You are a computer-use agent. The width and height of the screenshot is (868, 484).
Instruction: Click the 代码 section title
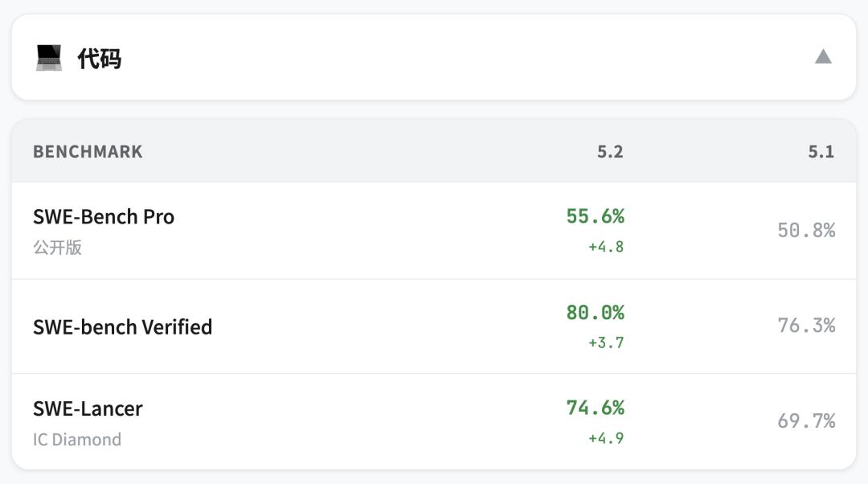[100, 59]
